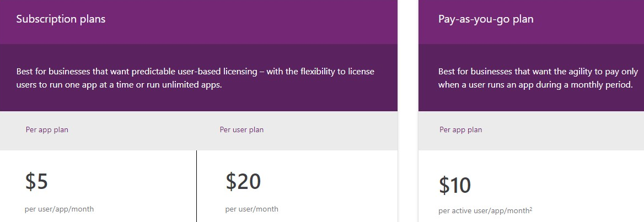The width and height of the screenshot is (644, 222).
Task: Click the Pay-as-you-go plan heading
Action: coord(486,19)
